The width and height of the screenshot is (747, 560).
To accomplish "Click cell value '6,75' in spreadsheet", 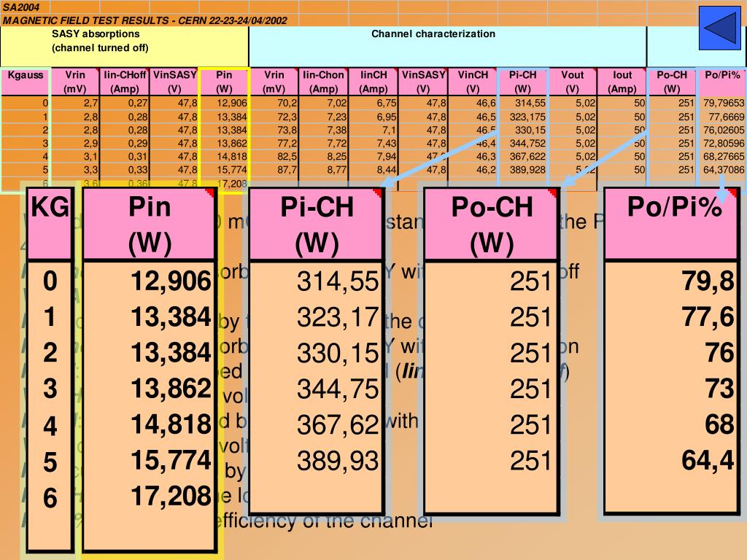I will (387, 103).
